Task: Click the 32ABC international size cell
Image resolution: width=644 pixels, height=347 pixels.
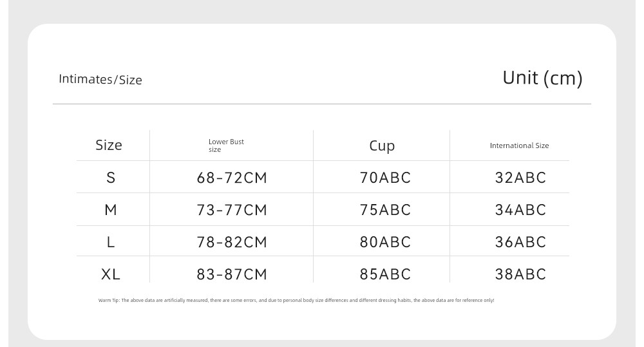Action: click(x=520, y=178)
